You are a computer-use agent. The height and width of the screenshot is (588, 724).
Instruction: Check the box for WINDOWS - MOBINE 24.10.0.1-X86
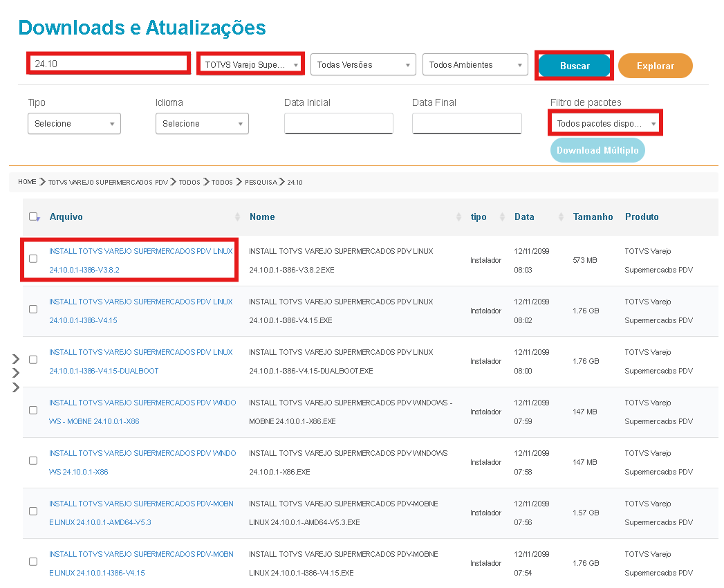click(33, 410)
